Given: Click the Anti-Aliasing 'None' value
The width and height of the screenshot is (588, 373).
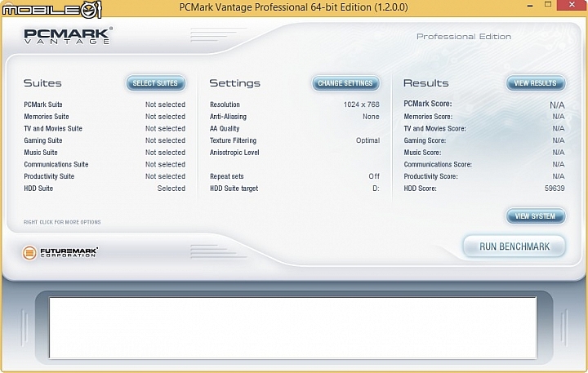Looking at the screenshot, I should click(371, 117).
